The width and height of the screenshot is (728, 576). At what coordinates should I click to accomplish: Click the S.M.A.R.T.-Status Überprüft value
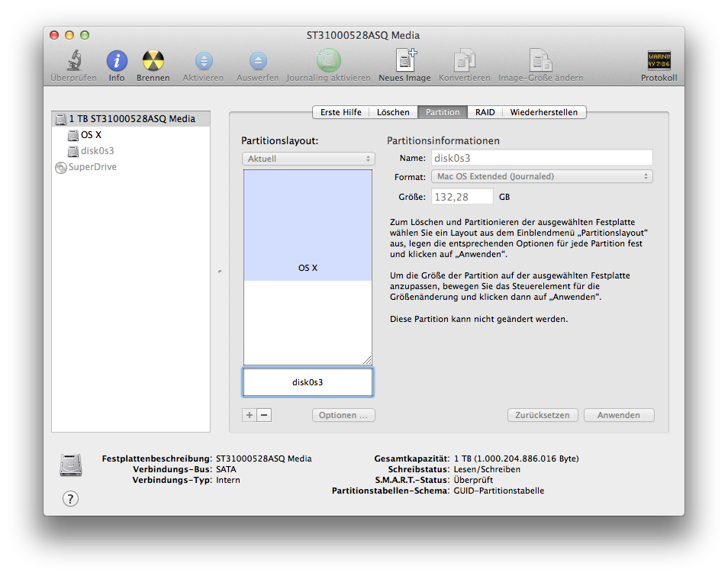473,480
